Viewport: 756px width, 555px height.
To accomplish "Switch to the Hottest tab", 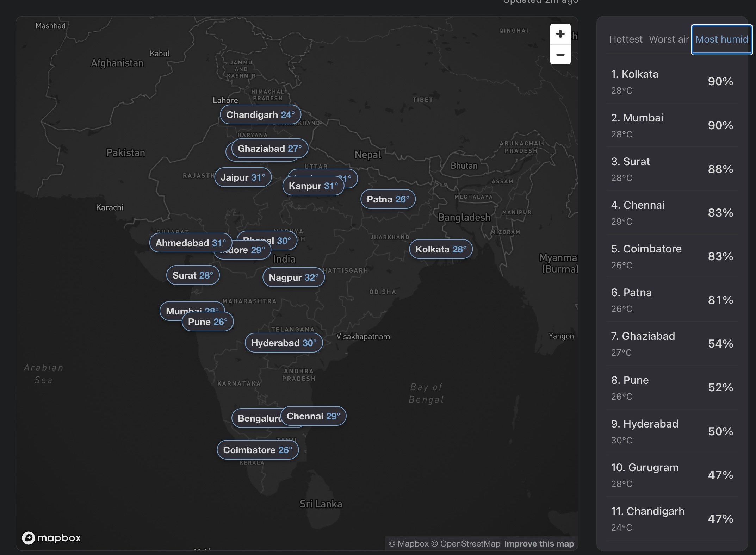I will (626, 39).
